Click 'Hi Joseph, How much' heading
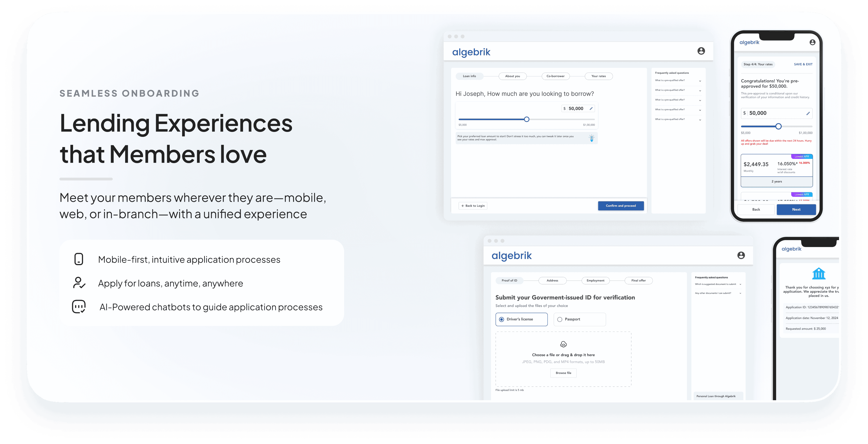Screen dimensions: 868x444 tap(524, 94)
